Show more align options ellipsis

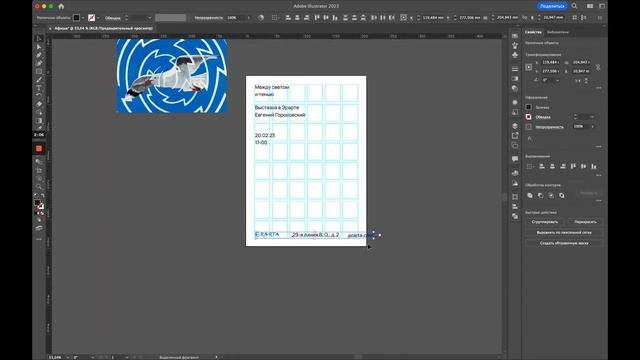tap(598, 176)
